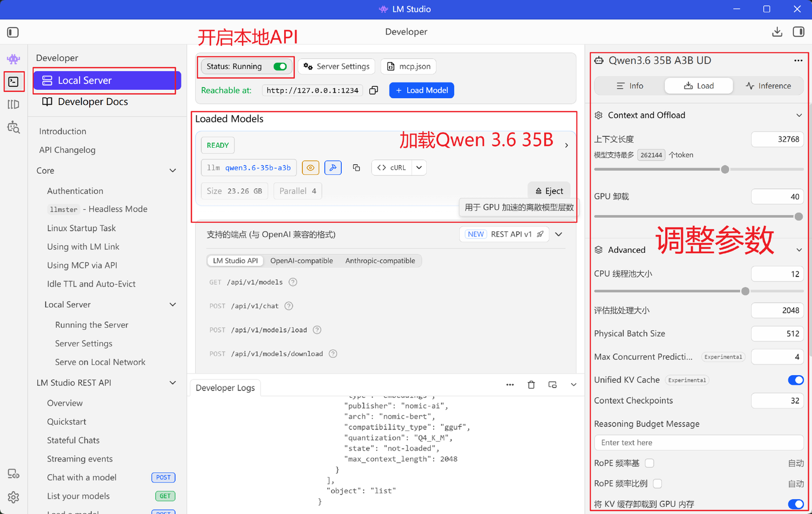Open the Discover model search icon

click(14, 128)
